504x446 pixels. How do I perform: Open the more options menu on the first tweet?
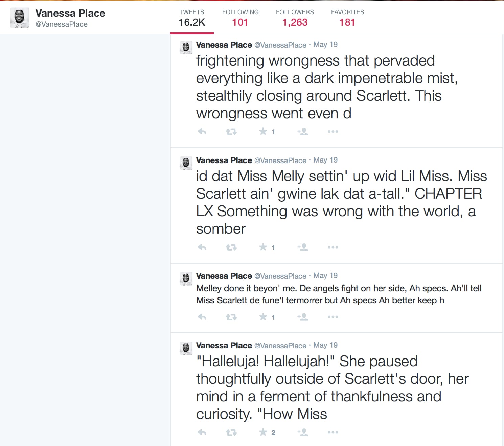[x=333, y=132]
